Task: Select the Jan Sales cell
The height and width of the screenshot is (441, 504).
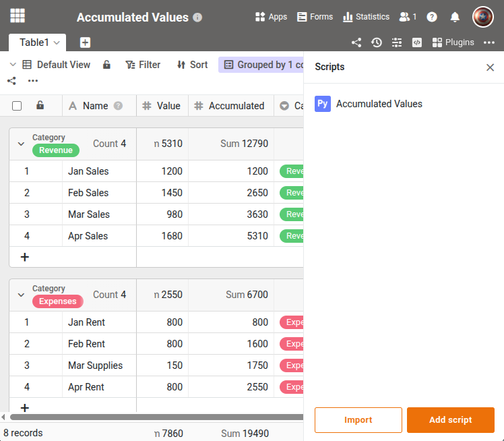Action: click(99, 171)
